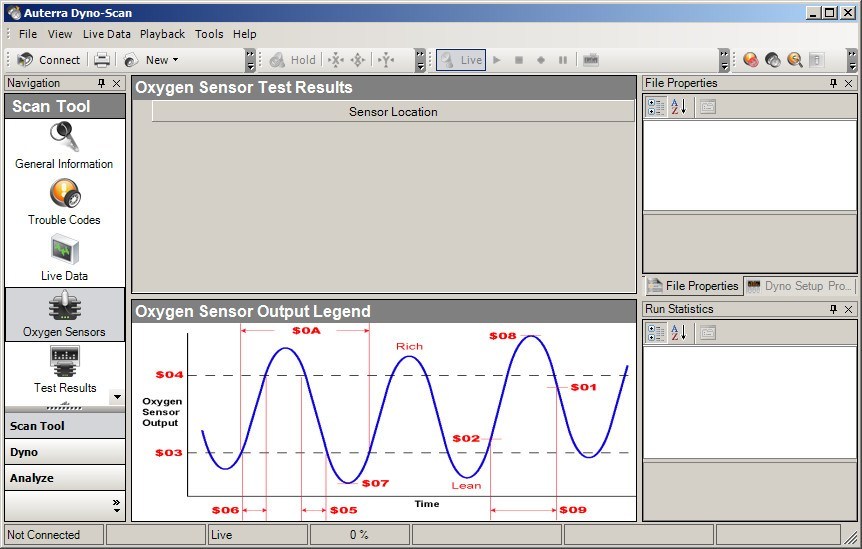Viewport: 862px width, 549px height.
Task: Open the navigation configure chevron menu
Action: (117, 506)
